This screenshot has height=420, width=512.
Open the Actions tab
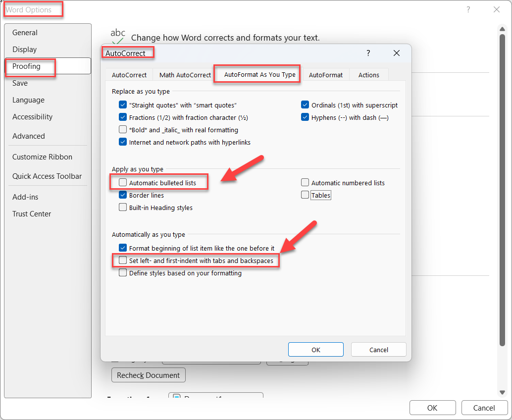tap(369, 75)
